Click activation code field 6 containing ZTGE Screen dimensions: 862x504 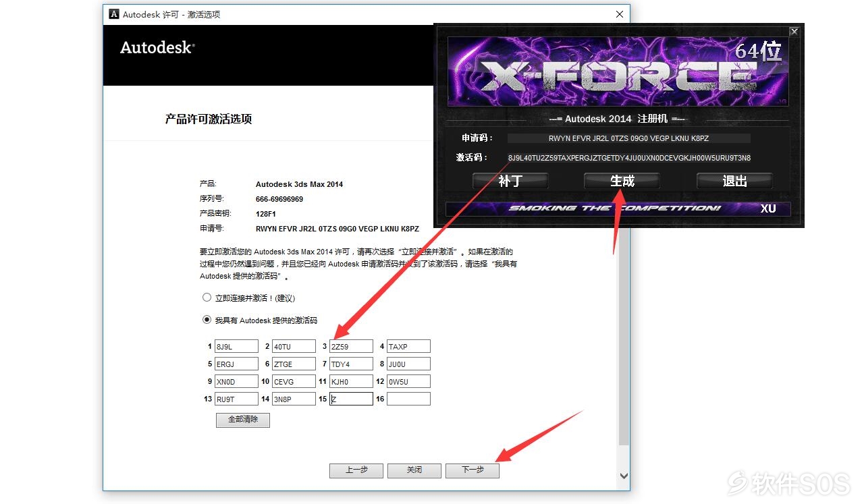(x=294, y=364)
